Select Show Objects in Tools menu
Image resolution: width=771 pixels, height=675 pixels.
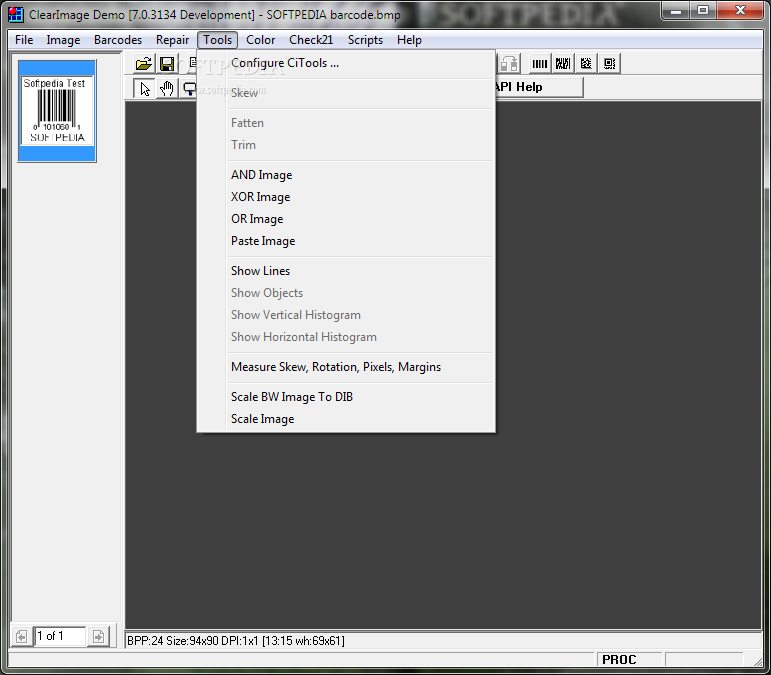(x=346, y=293)
